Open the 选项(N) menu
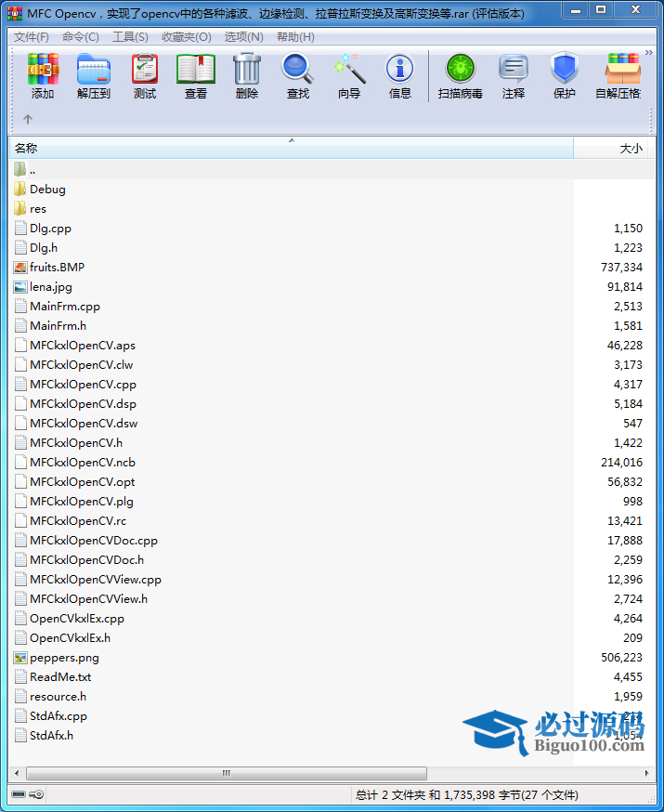Viewport: 664px width, 812px height. click(x=243, y=37)
